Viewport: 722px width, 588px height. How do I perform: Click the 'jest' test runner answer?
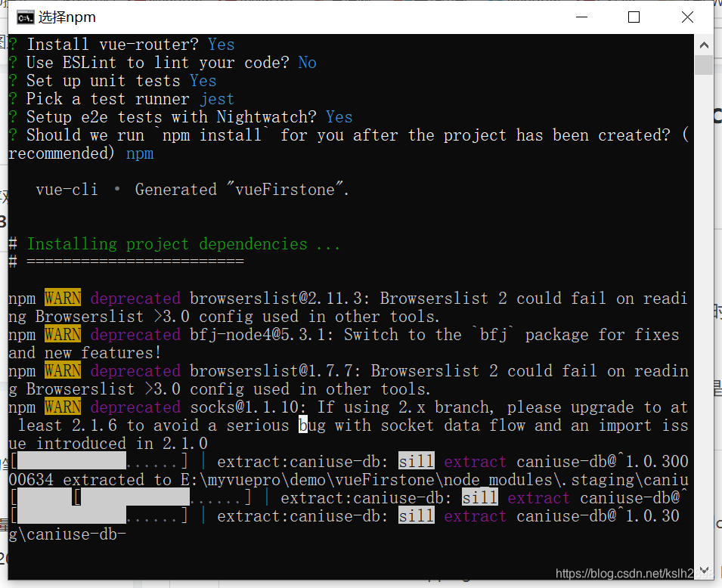217,100
